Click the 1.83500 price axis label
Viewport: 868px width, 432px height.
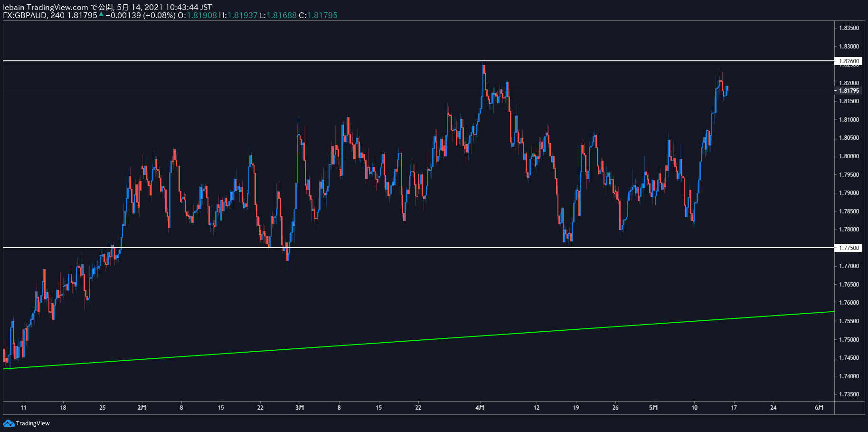click(x=849, y=28)
